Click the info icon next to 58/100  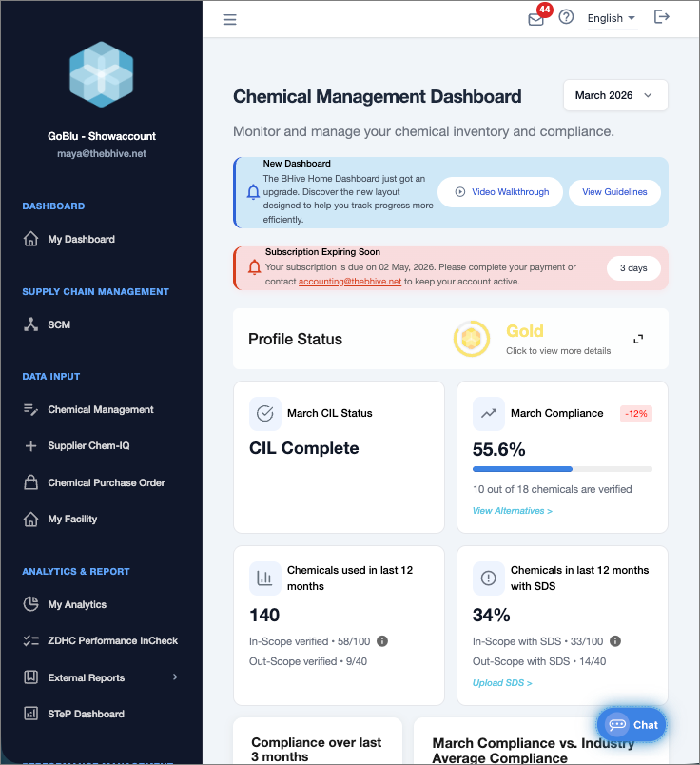tap(382, 641)
